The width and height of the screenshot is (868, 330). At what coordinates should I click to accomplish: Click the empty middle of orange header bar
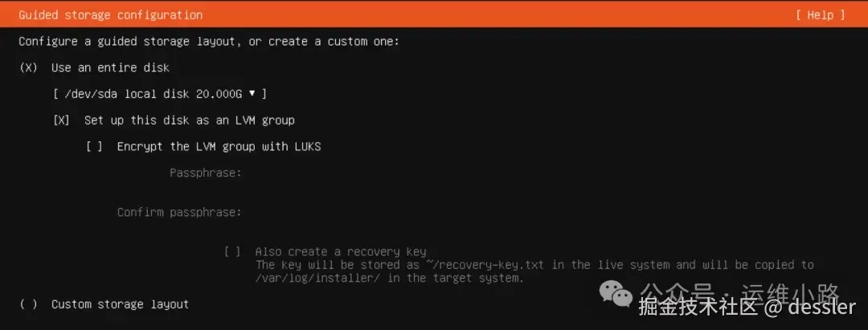[x=498, y=15]
